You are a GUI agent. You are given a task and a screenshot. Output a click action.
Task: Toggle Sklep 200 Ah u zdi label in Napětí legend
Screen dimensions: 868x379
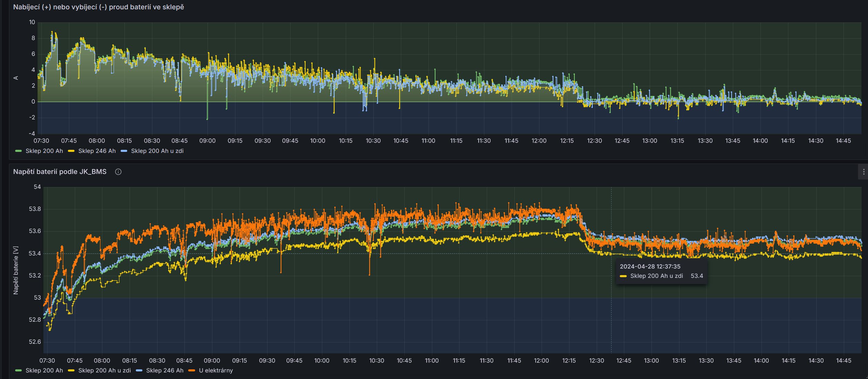pos(104,370)
